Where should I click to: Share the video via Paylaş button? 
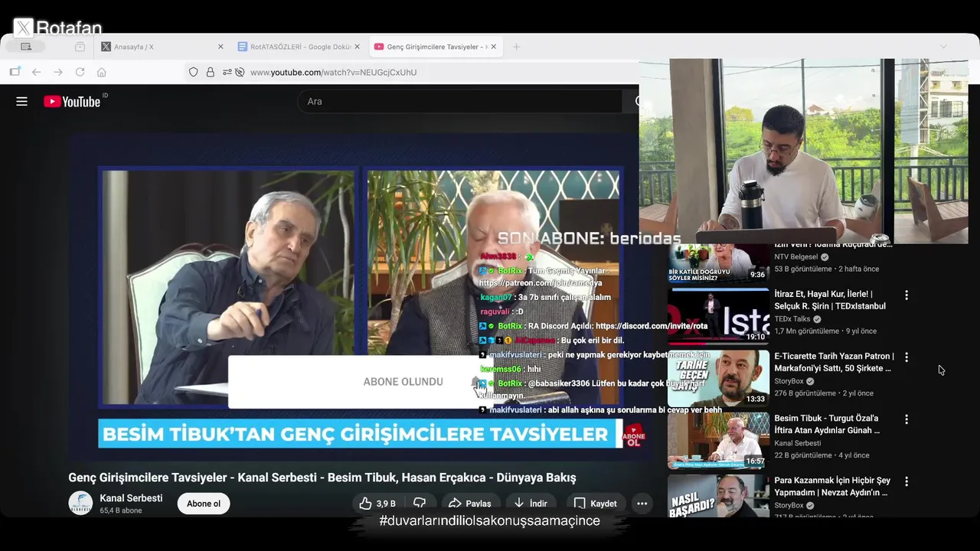point(470,504)
